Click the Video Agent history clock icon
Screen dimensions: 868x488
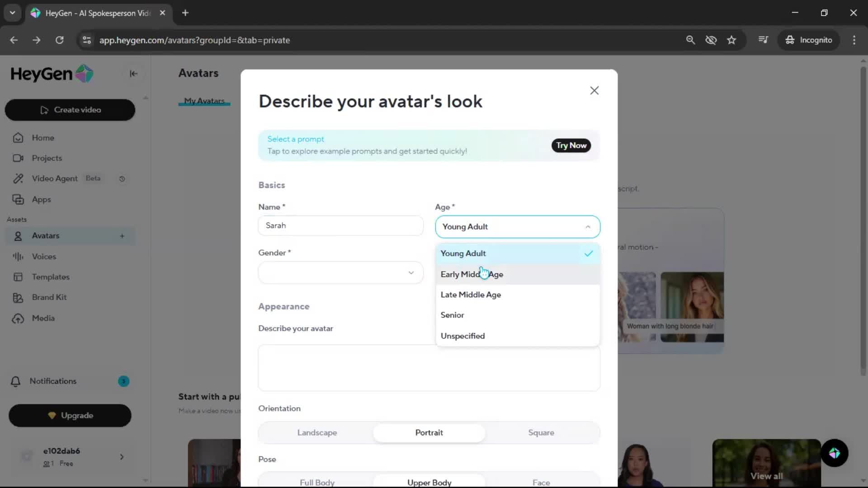[122, 179]
